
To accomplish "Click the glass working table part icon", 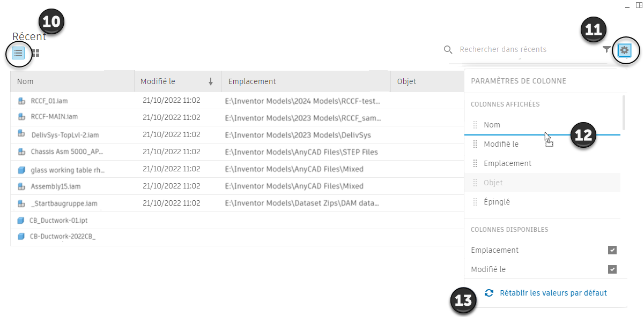I will pyautogui.click(x=22, y=170).
